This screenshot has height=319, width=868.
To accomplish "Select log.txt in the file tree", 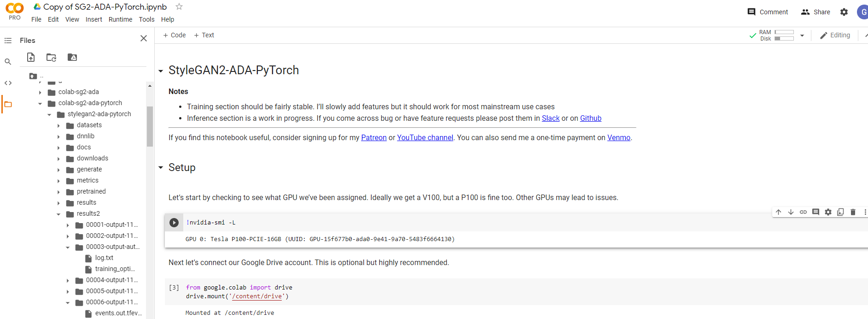I will point(104,258).
